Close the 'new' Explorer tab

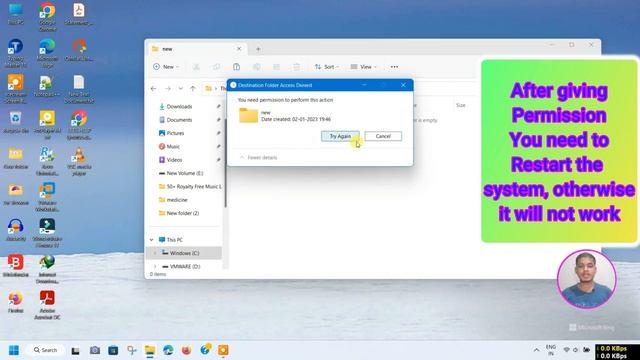click(x=239, y=49)
